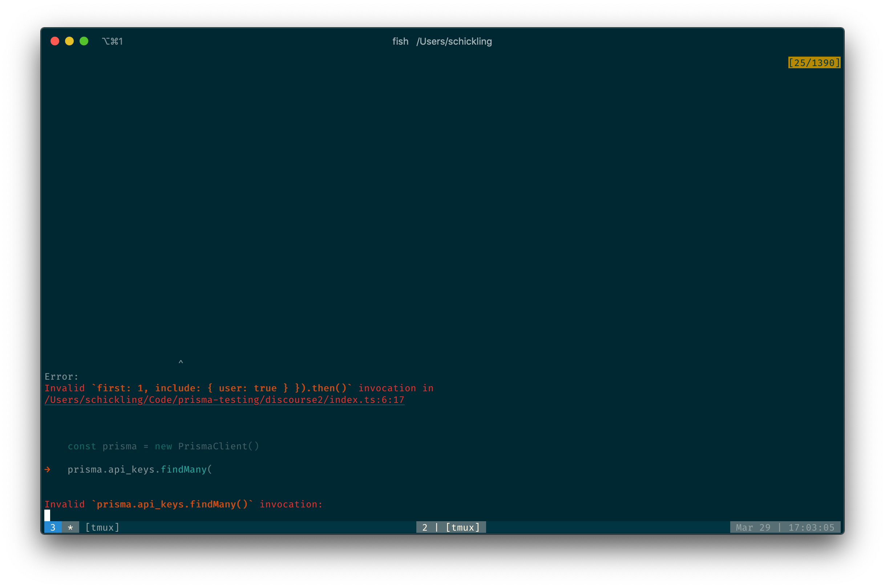Click the white block cursor at prompt
Screen dimensions: 885x588
[47, 515]
